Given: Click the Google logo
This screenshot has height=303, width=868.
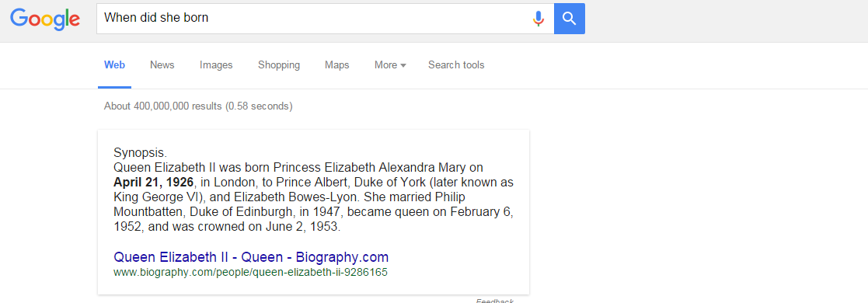Looking at the screenshot, I should 45,19.
